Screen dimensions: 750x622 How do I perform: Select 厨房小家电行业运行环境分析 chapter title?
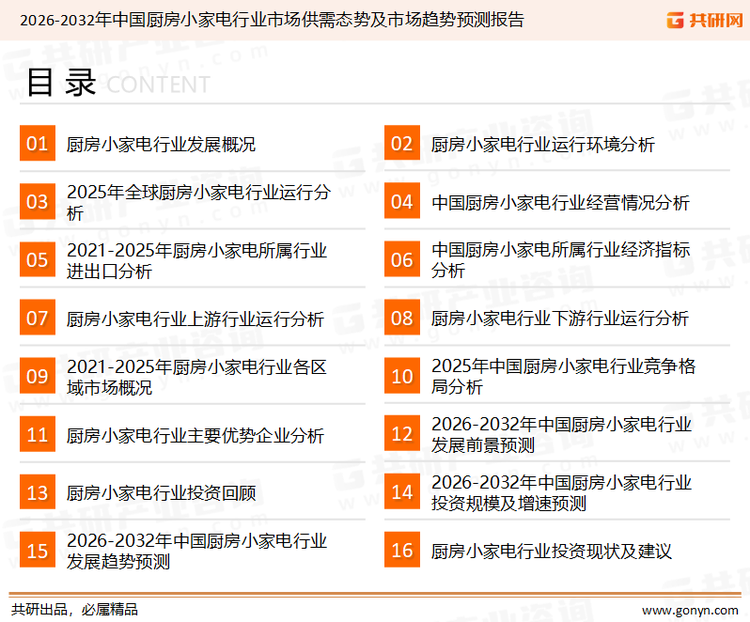pyautogui.click(x=542, y=144)
